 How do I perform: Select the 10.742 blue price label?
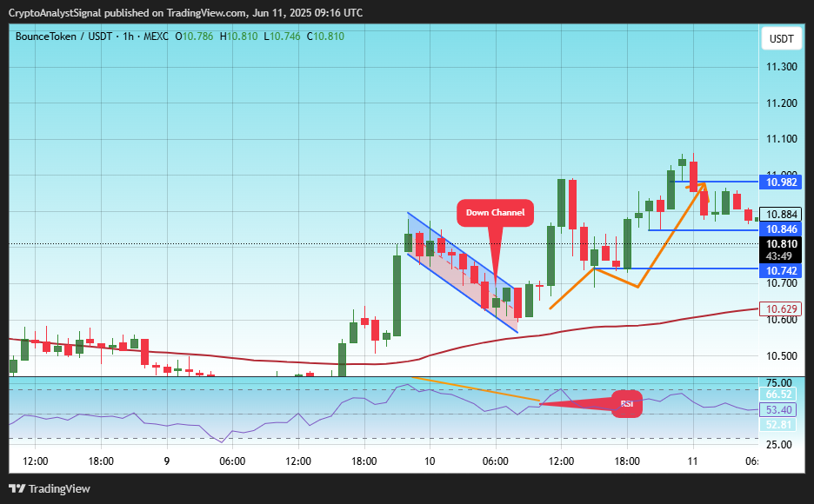781,270
